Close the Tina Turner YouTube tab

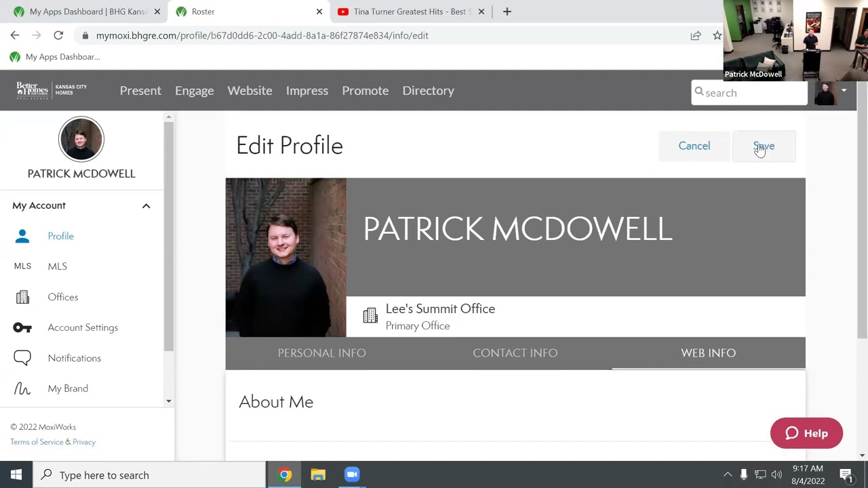point(481,12)
